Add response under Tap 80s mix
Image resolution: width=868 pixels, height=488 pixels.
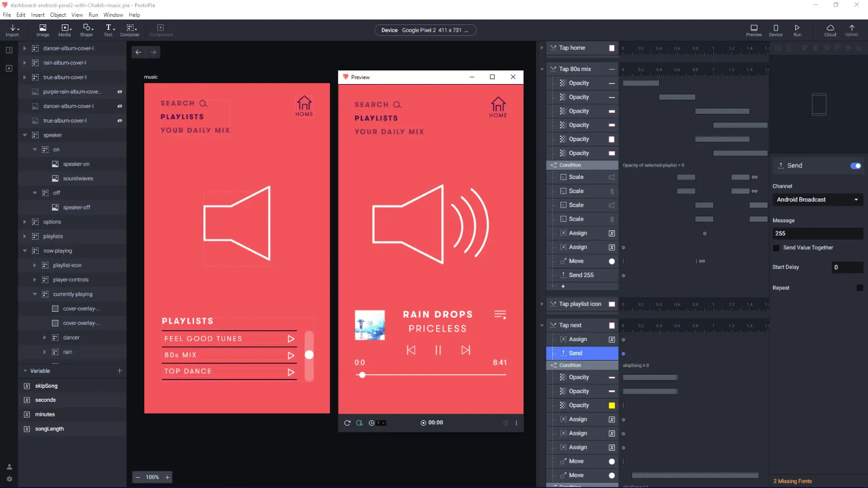pyautogui.click(x=563, y=286)
